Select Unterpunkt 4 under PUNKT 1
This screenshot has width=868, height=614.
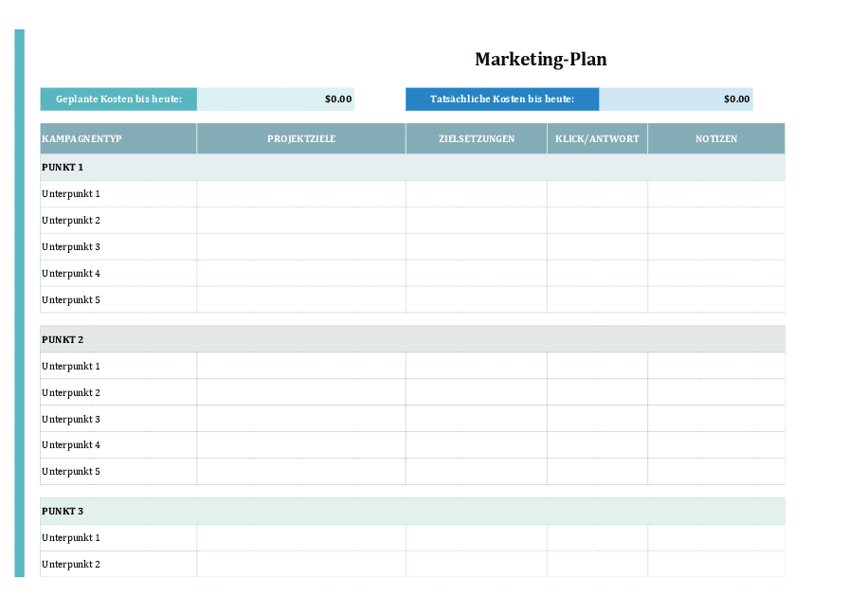(118, 274)
